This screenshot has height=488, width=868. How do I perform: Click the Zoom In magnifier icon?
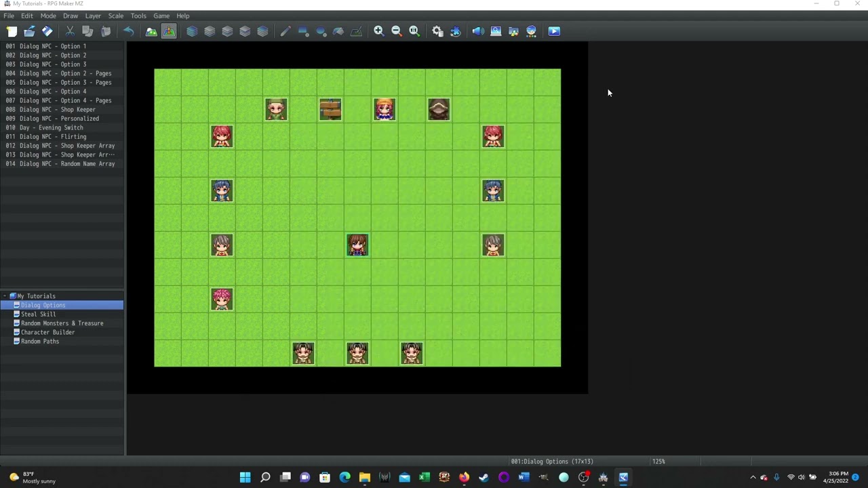coord(379,31)
